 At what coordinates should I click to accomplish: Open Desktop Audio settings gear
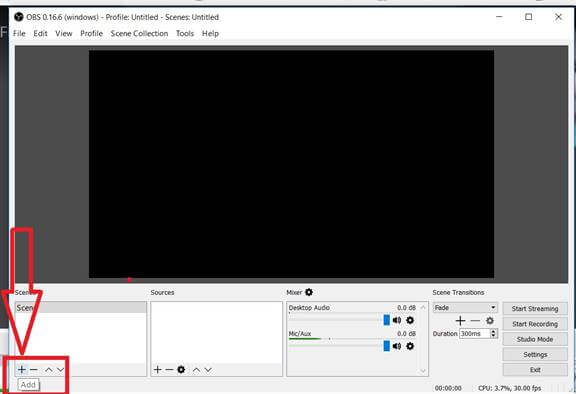pos(410,320)
